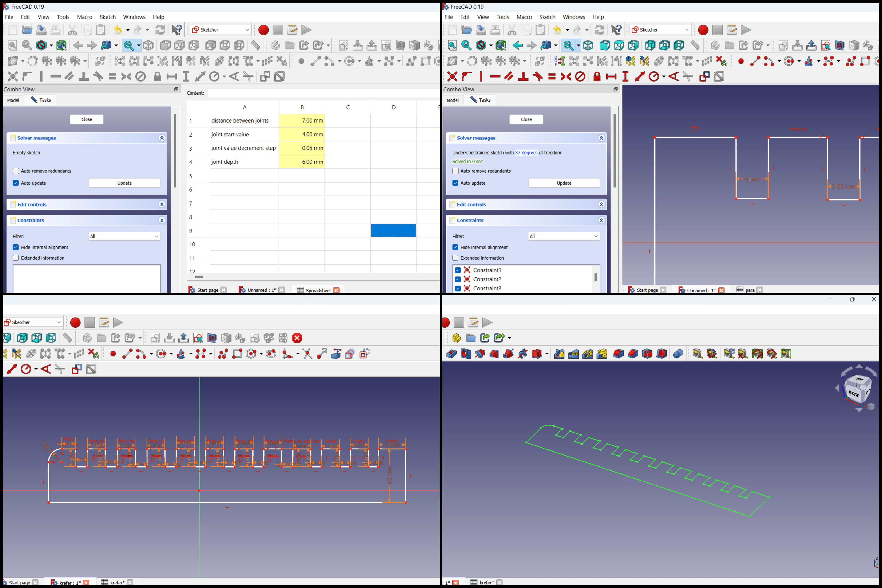Select the create line tool
This screenshot has width=882, height=588.
coord(316,60)
